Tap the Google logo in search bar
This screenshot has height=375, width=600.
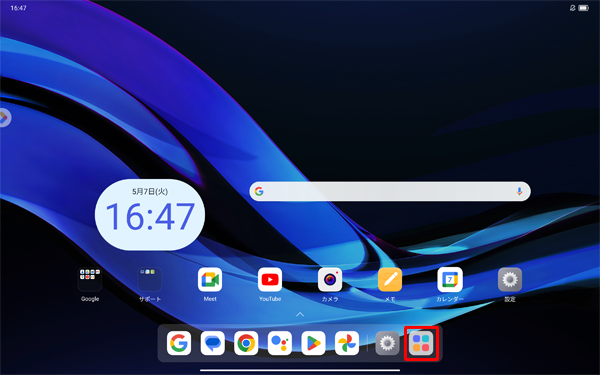(259, 191)
